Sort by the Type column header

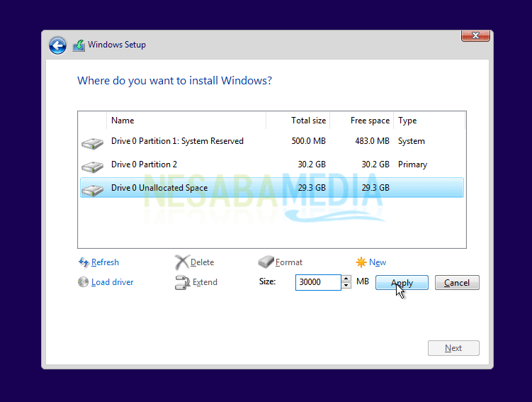pyautogui.click(x=429, y=121)
